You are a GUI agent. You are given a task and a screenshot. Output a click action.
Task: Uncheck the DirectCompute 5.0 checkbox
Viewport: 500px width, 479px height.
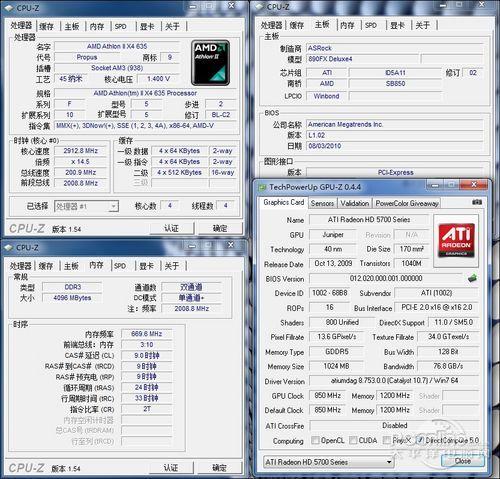coord(420,440)
